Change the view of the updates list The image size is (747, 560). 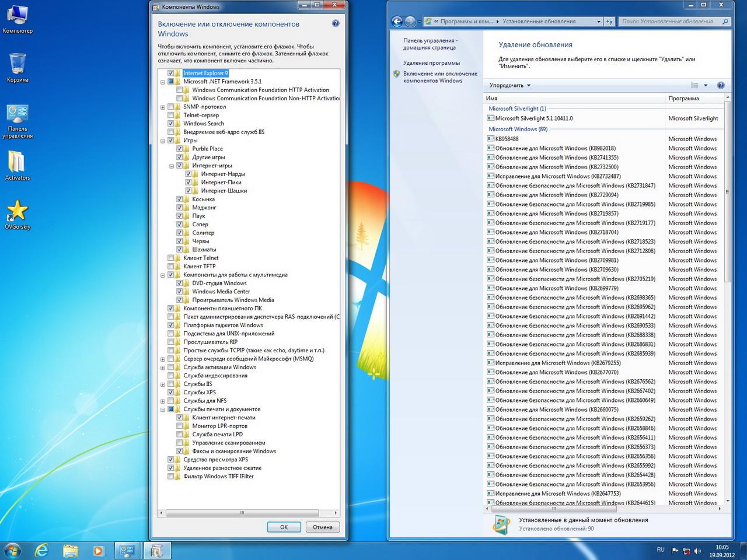pos(694,85)
